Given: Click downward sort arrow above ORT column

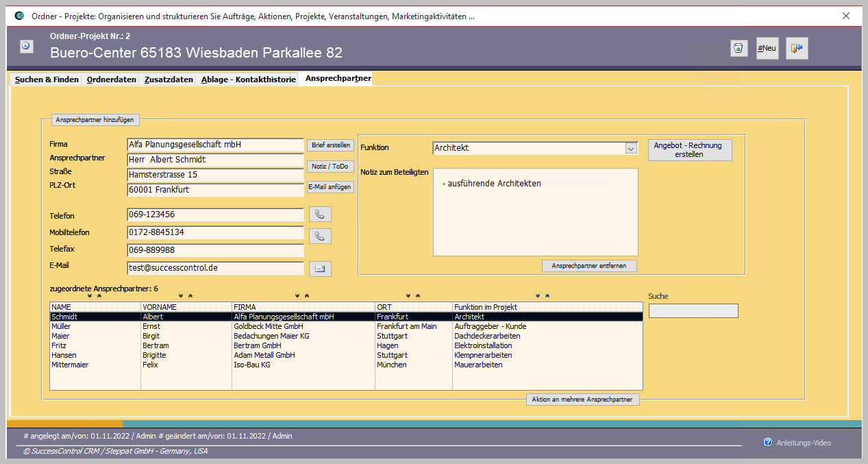Looking at the screenshot, I should [408, 296].
